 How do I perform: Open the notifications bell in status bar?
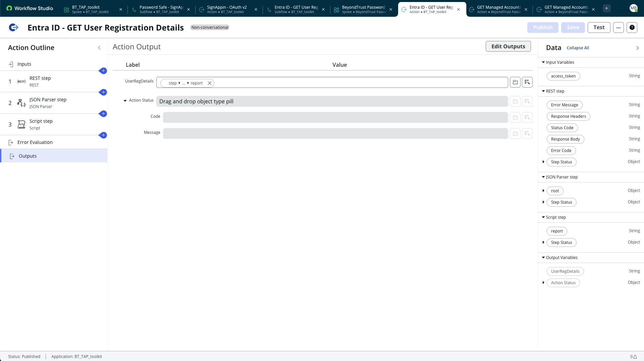click(635, 357)
